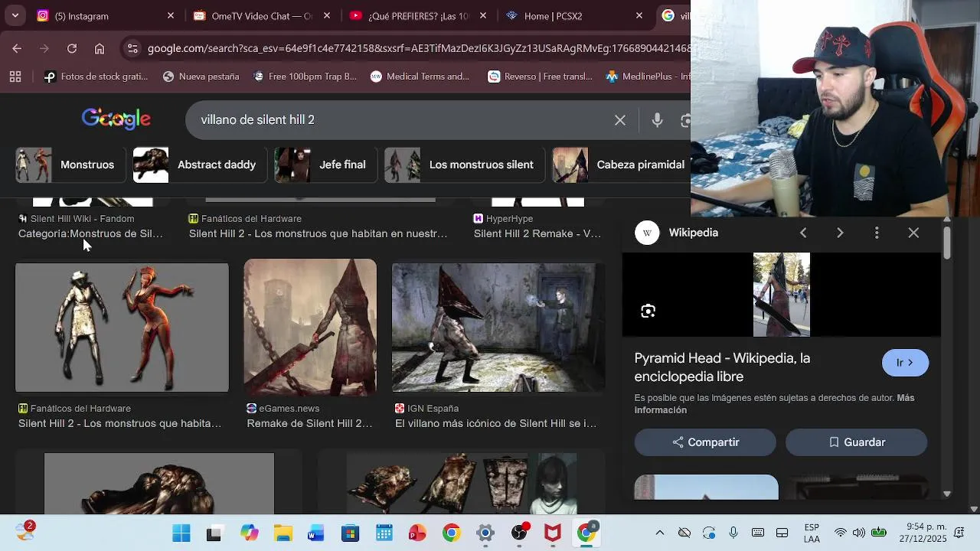Viewport: 980px width, 551px height.
Task: Go back with the browser back arrow
Action: coord(17,48)
